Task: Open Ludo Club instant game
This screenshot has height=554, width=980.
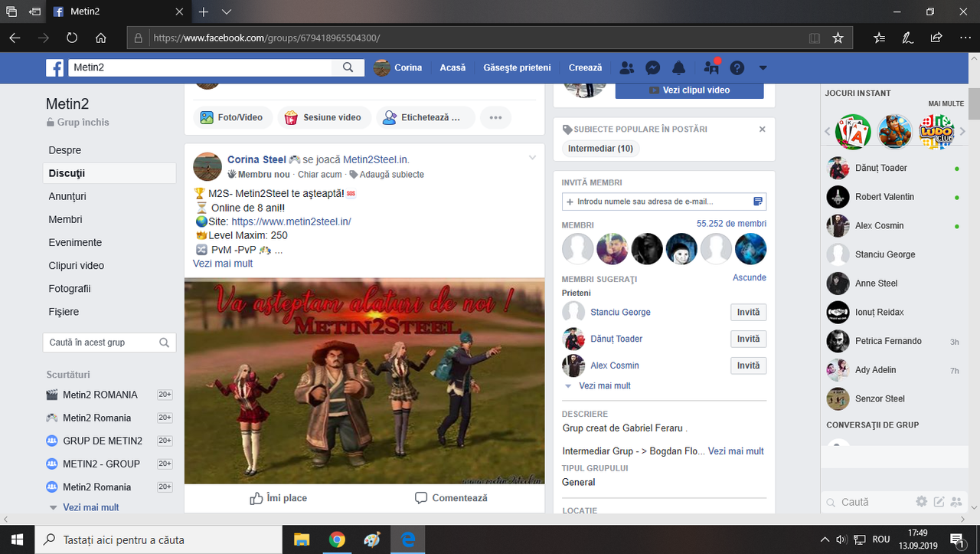Action: (x=936, y=132)
